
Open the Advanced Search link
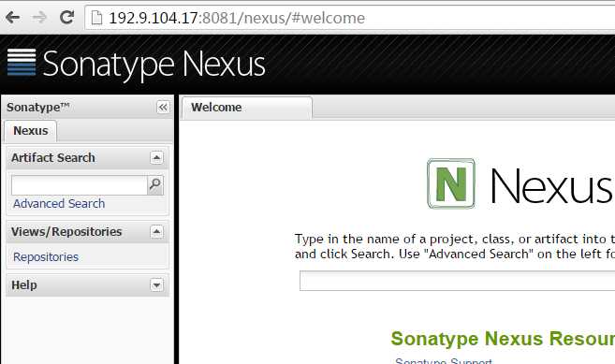click(59, 204)
